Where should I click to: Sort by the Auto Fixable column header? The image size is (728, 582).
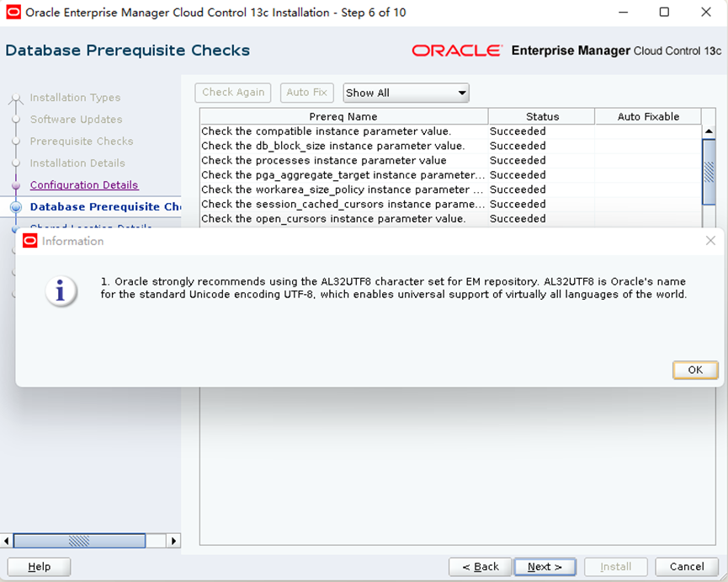(x=648, y=116)
